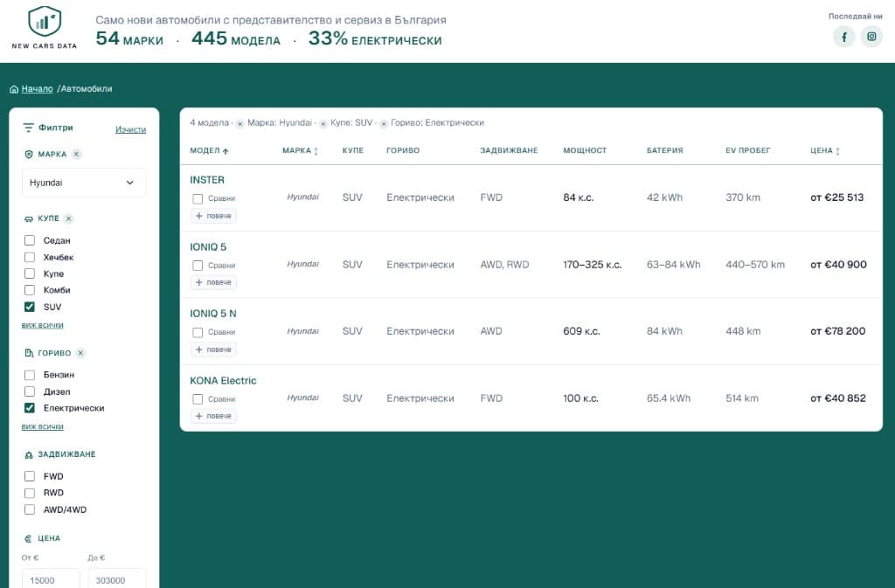895x588 pixels.
Task: Open the INSTER model link
Action: pos(207,180)
